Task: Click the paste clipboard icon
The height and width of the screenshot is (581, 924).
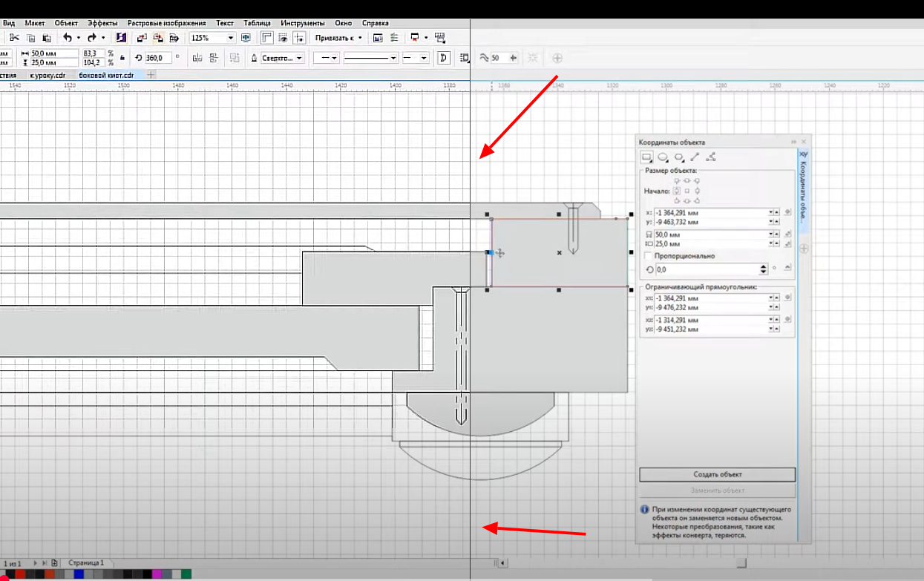Action: (x=46, y=38)
